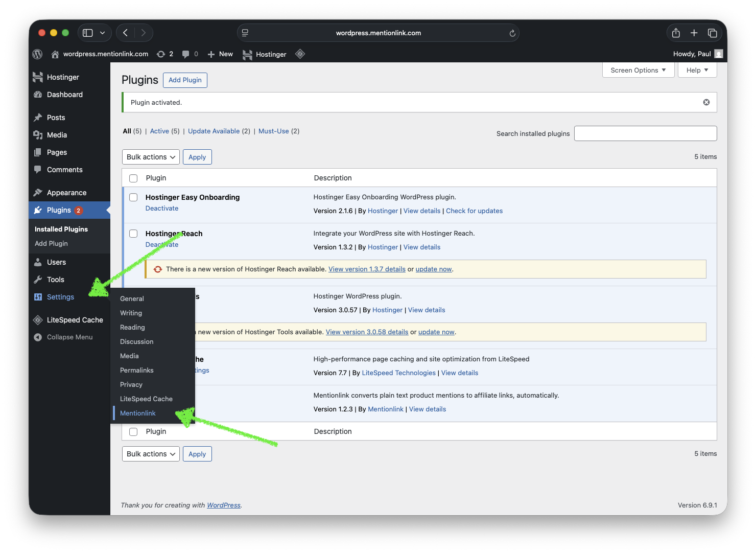
Task: Click the Search installed plugins field
Action: [646, 133]
